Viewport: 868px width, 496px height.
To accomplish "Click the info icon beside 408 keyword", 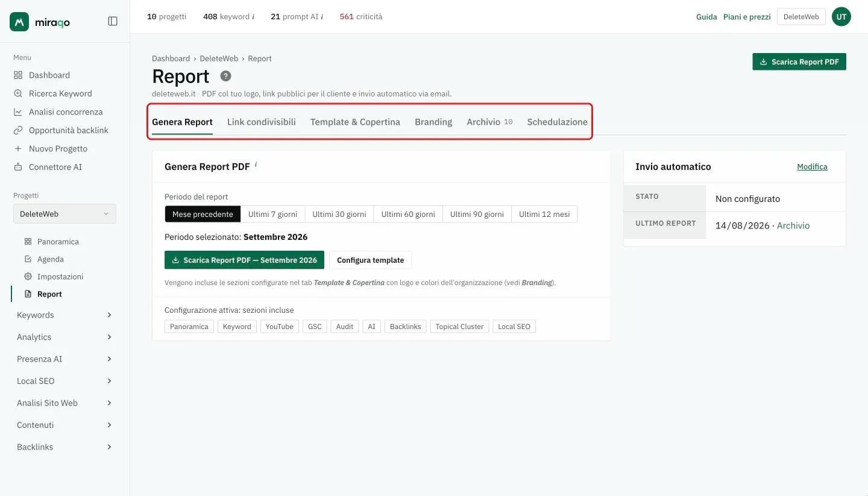I will [253, 17].
